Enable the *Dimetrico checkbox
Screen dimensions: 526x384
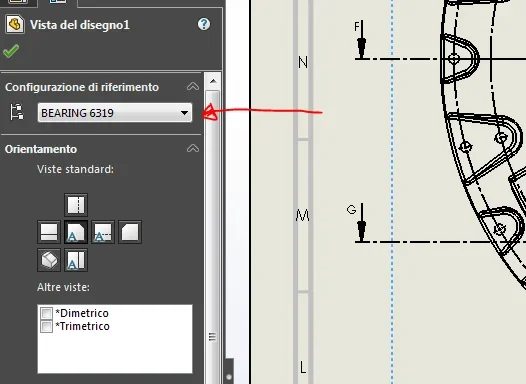(x=46, y=313)
